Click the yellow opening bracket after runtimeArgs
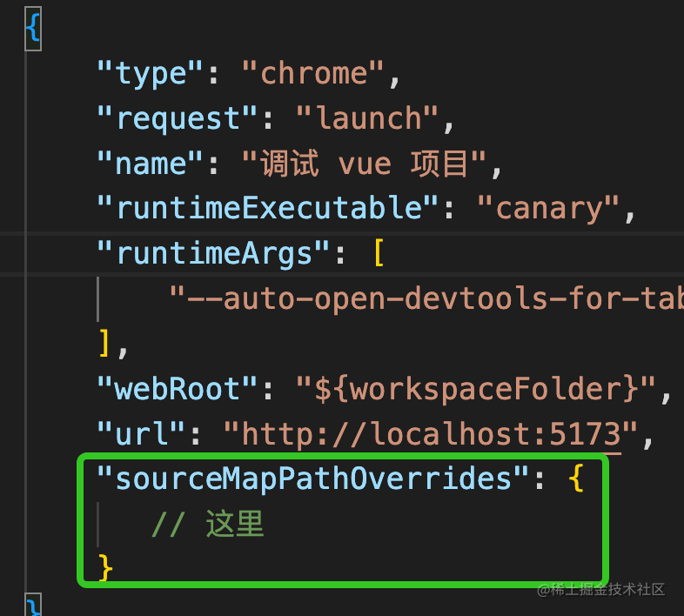684x616 pixels. (378, 253)
